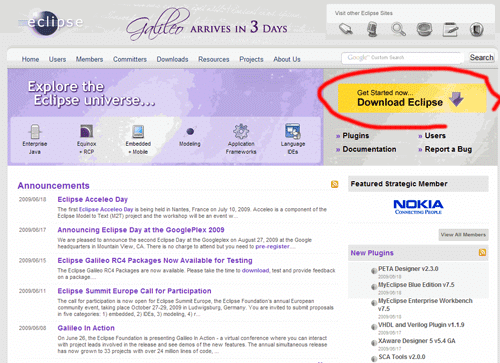
Task: Open Eclipse Summit Europe Call for Participation
Action: [x=134, y=291]
